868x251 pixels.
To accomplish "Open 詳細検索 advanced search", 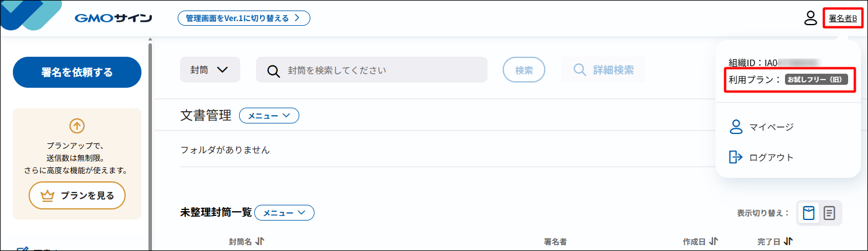I will click(603, 70).
